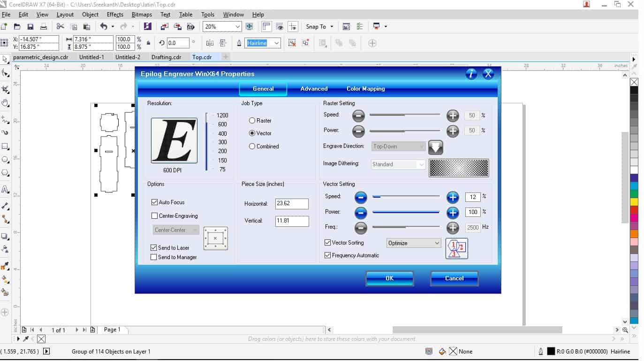The height and width of the screenshot is (361, 644).
Task: Toggle the Auto Focus checkbox
Action: point(154,202)
